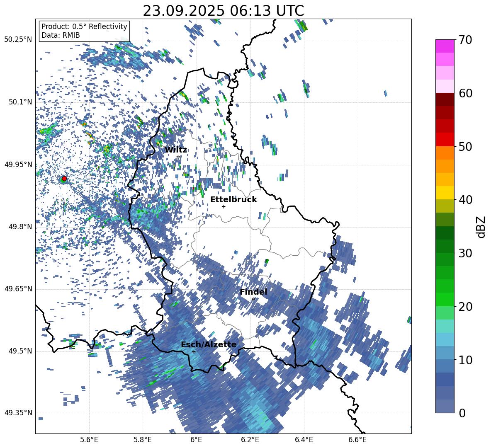
Task: Click the 6.6°E longitude label
Action: [357, 441]
